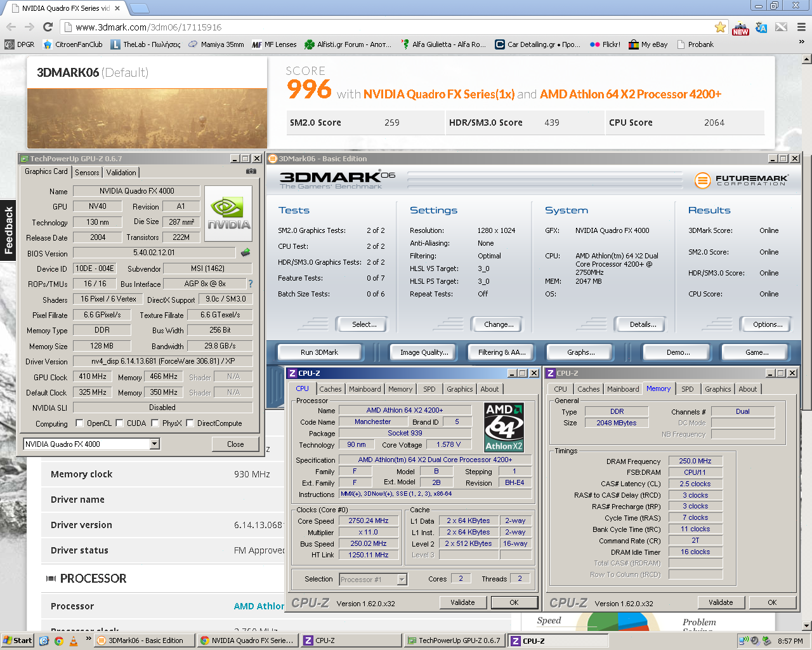Click the Filtering & AA... button
This screenshot has width=812, height=650.
tap(502, 352)
